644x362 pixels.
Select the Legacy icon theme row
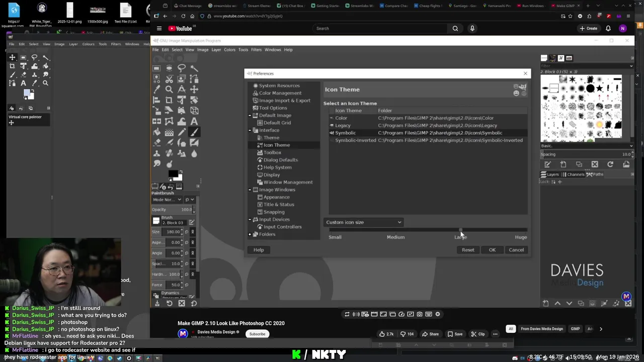[x=428, y=125]
